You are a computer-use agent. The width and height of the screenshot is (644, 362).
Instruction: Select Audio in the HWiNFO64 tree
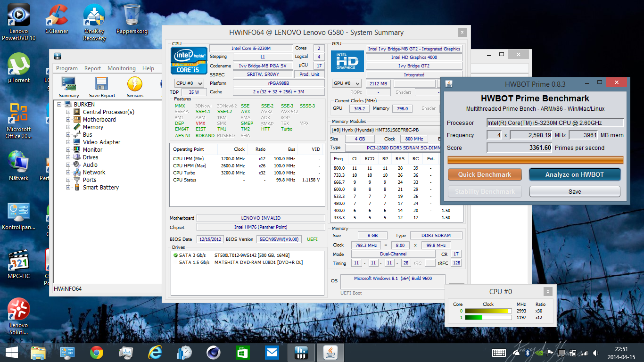pos(90,165)
